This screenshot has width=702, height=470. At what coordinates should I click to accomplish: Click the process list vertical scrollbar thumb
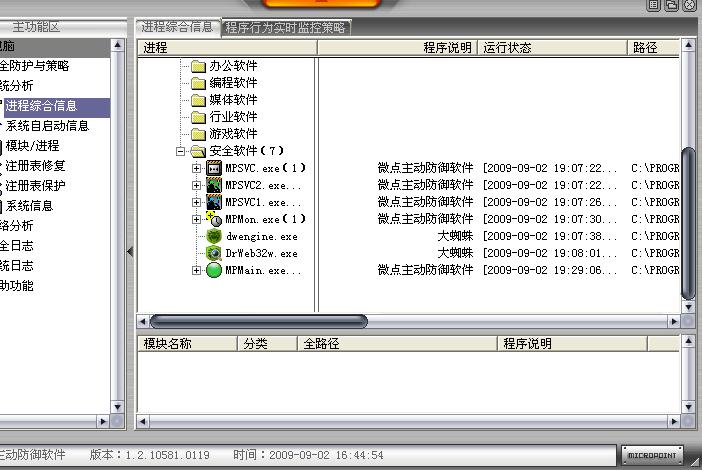tap(689, 223)
